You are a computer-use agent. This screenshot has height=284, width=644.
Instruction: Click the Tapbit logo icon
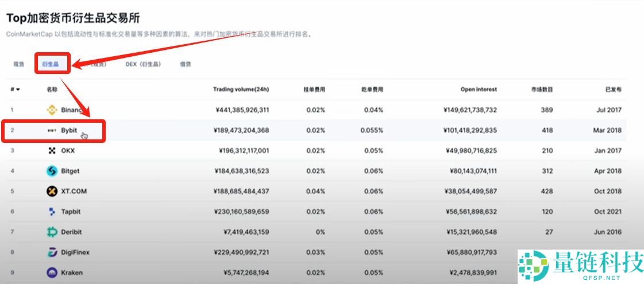52,212
